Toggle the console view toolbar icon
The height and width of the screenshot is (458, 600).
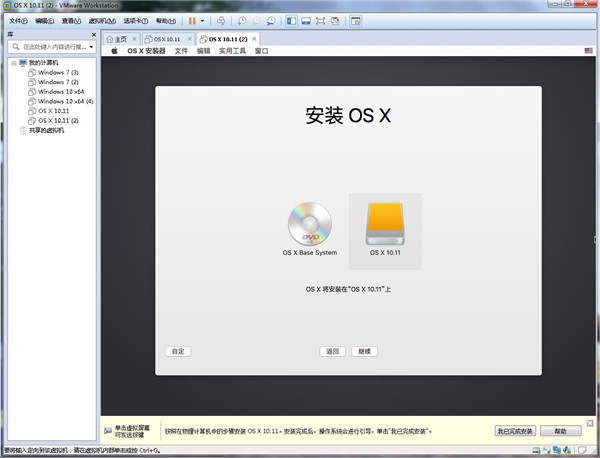coord(355,21)
